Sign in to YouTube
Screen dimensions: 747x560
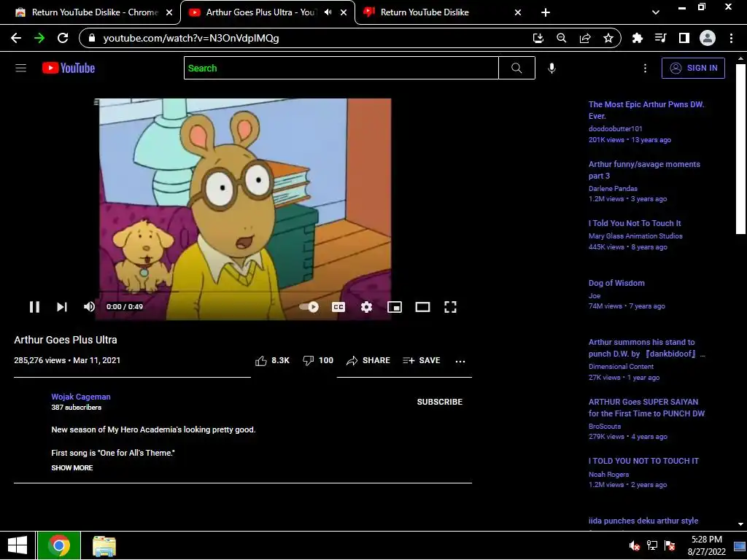(x=693, y=68)
